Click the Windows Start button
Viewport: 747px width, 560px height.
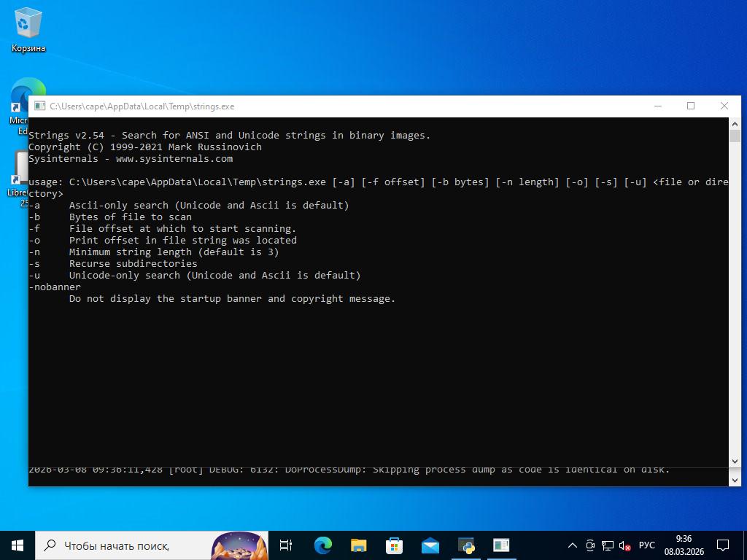tap(18, 545)
